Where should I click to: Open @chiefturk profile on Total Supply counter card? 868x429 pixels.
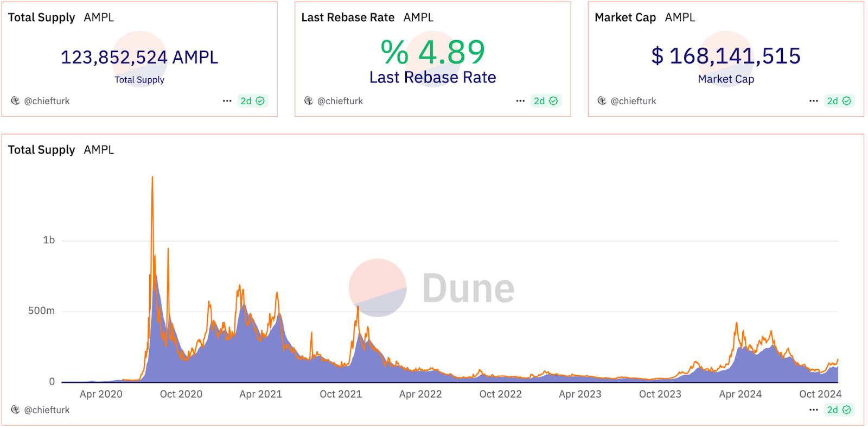pos(47,101)
